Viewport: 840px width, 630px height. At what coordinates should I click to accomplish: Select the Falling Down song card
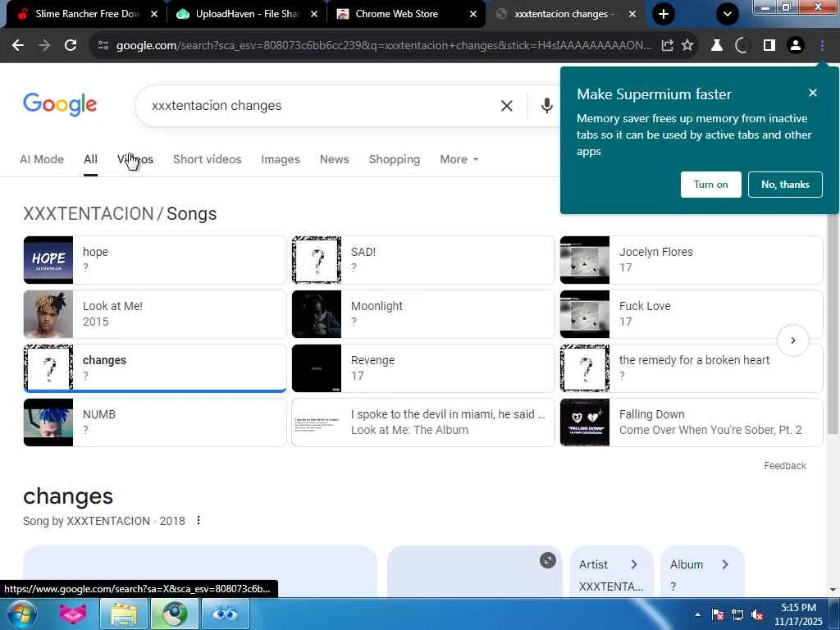pos(692,422)
